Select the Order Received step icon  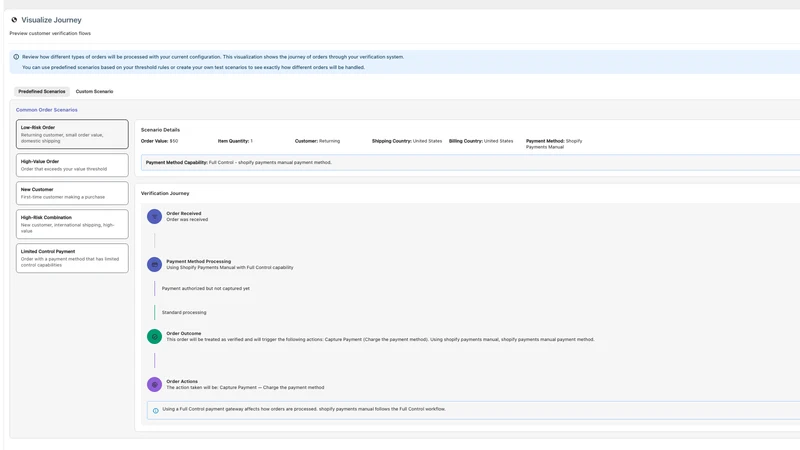click(155, 216)
